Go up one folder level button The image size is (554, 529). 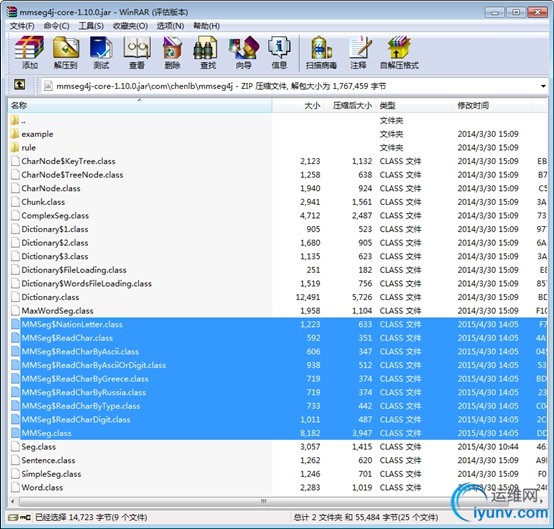coord(19,85)
